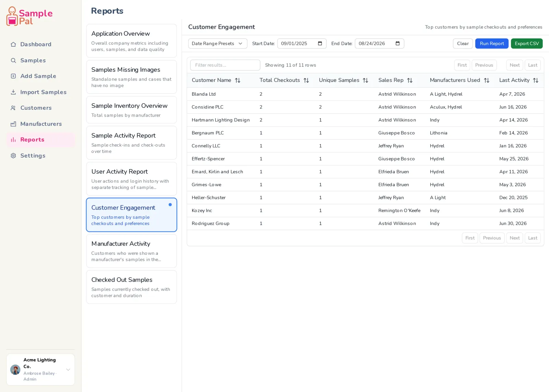Image resolution: width=549 pixels, height=392 pixels.
Task: Open Start Date calendar picker icon
Action: click(320, 44)
